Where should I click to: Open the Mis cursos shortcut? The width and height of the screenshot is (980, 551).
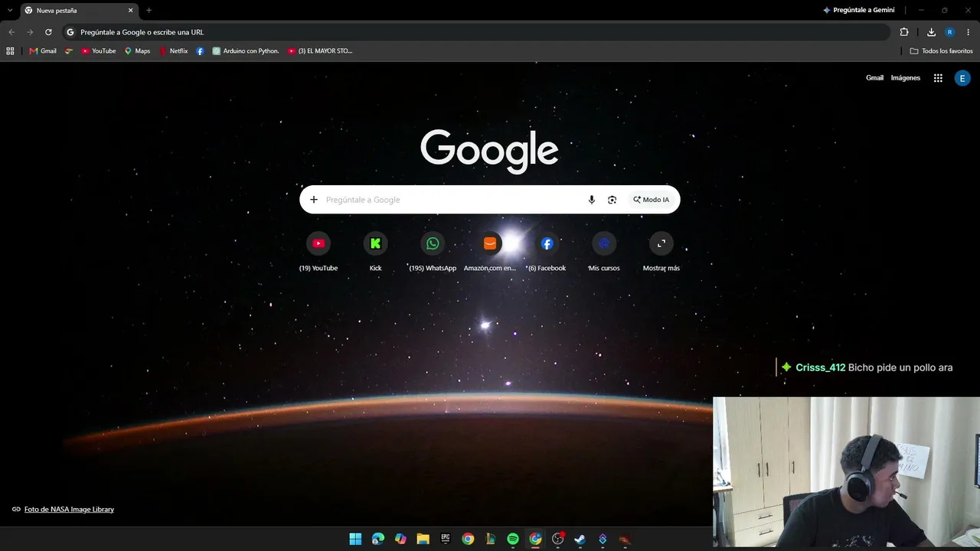coord(604,252)
